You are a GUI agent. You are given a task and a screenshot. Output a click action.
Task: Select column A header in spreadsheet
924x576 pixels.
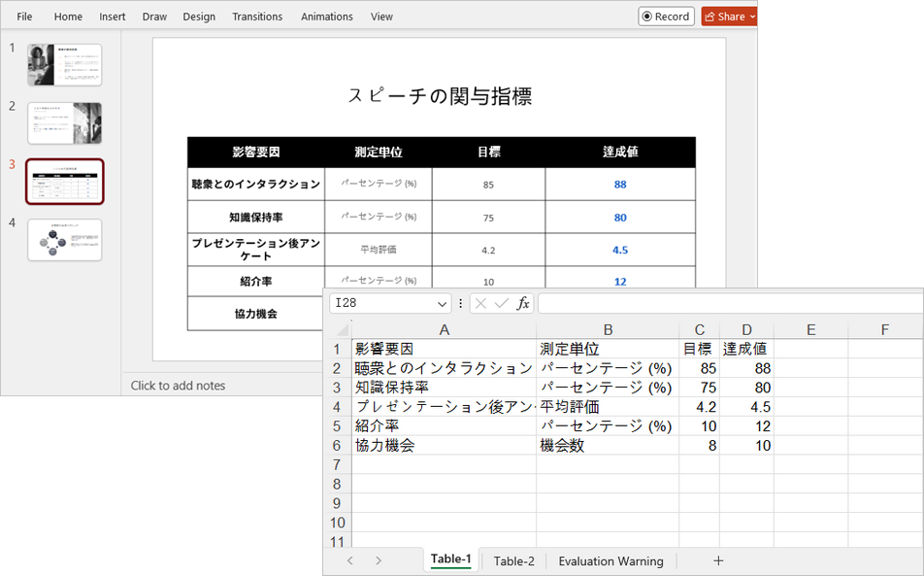[445, 329]
